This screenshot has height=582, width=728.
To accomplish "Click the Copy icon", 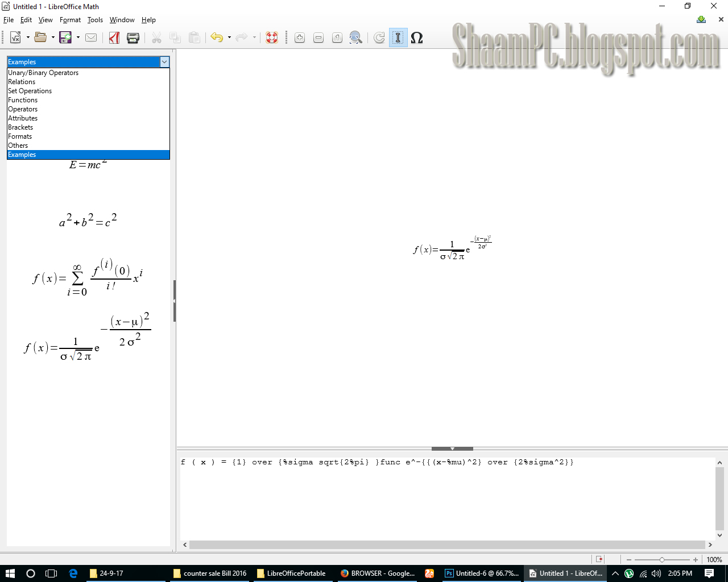I will click(175, 38).
